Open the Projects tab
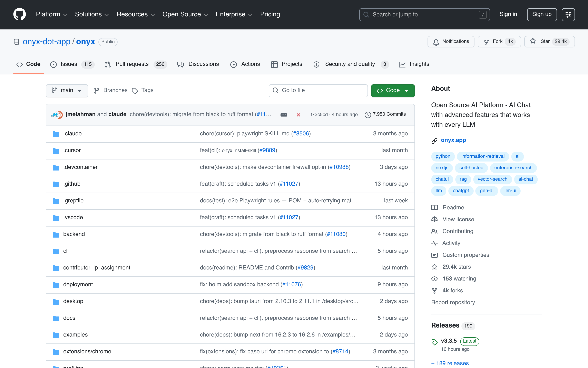The height and width of the screenshot is (368, 588). click(287, 64)
